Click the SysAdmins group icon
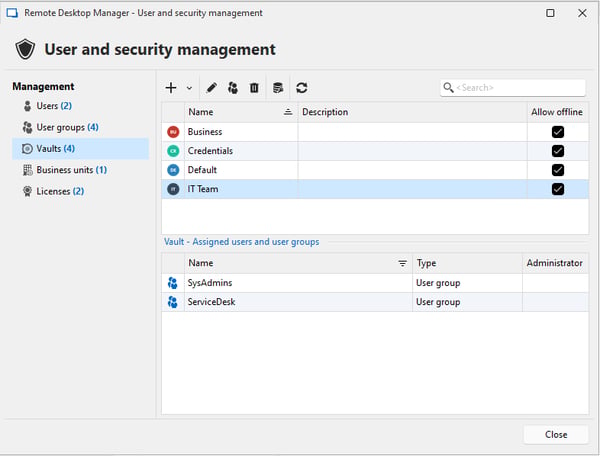The height and width of the screenshot is (456, 600). [173, 283]
